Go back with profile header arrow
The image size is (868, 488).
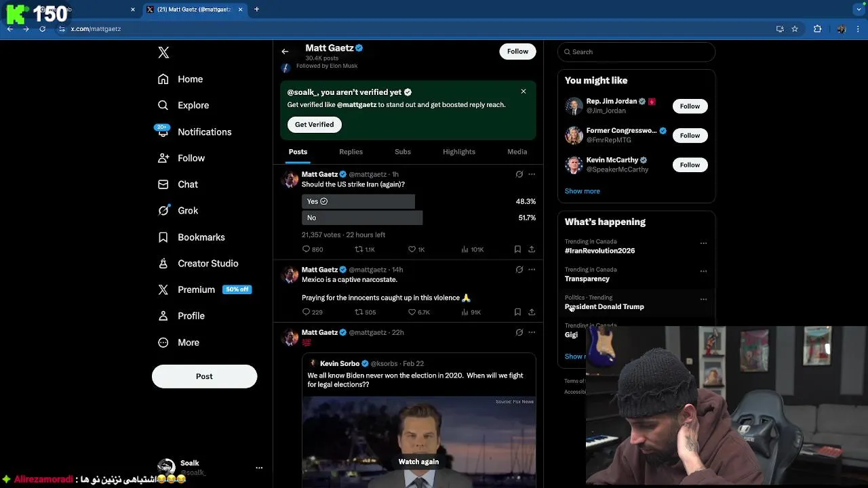coord(285,52)
